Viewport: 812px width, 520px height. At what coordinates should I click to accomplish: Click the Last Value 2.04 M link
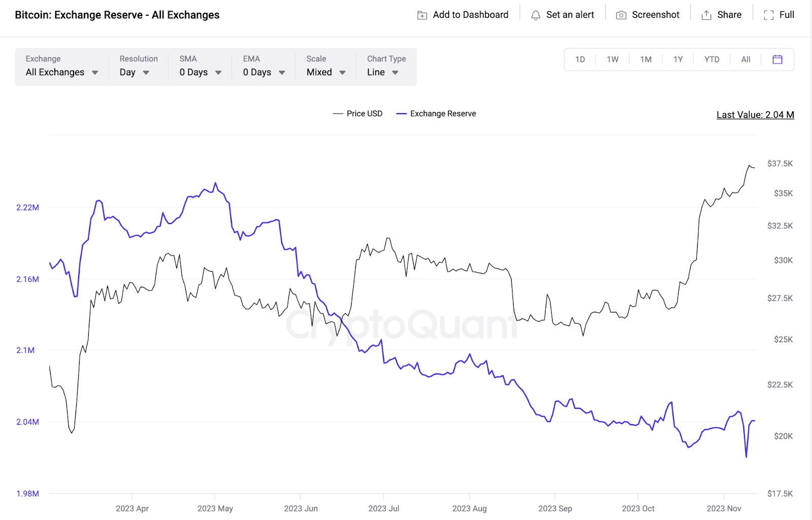coord(755,115)
